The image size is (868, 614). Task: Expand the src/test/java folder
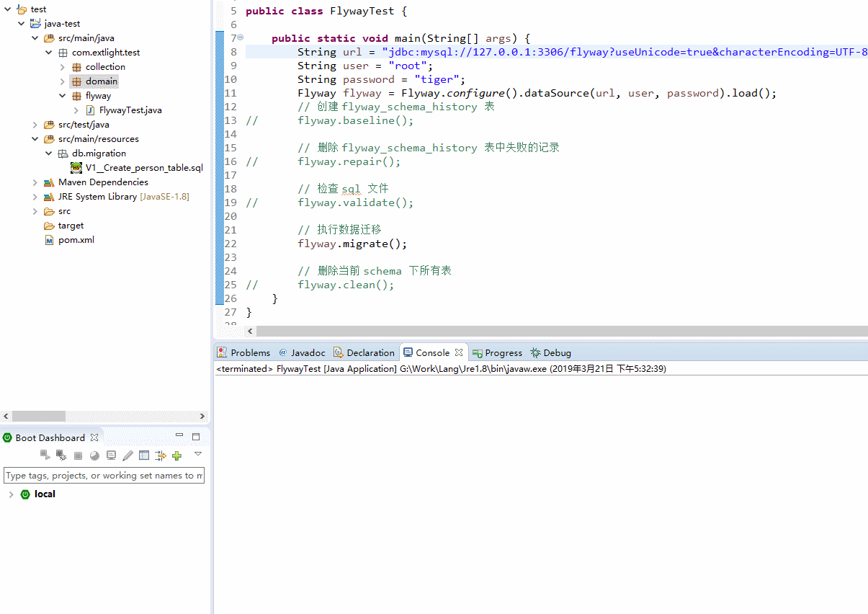pyautogui.click(x=35, y=125)
